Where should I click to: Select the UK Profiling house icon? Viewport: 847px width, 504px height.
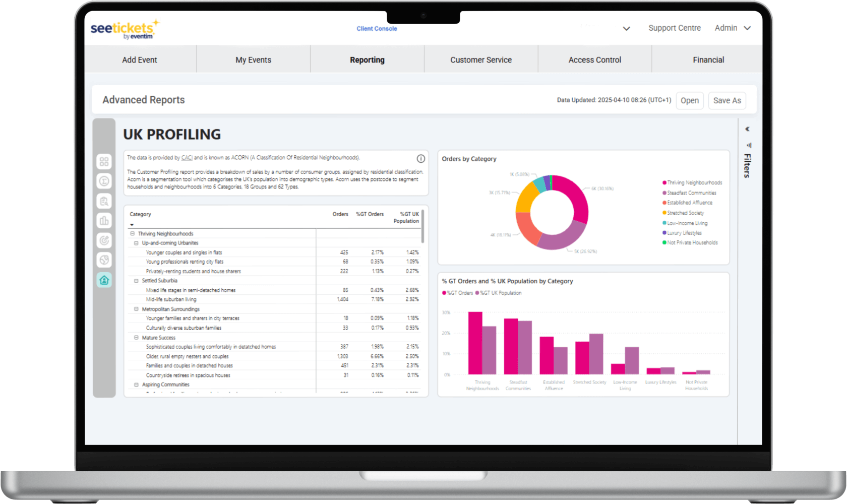point(104,280)
